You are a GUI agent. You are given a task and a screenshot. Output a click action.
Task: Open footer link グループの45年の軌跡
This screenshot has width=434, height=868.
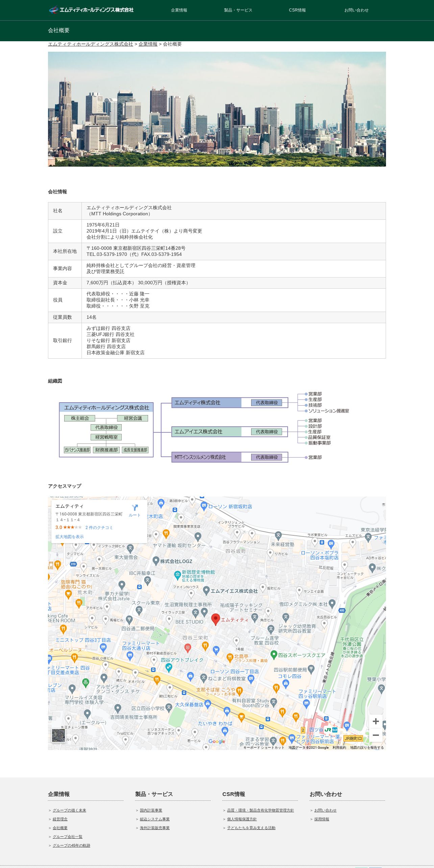tap(71, 845)
